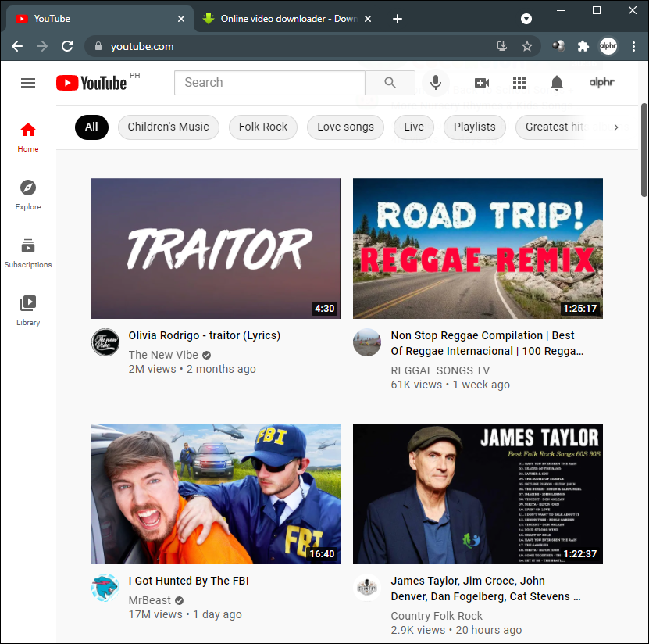Open the YouTube apps grid

pos(519,83)
